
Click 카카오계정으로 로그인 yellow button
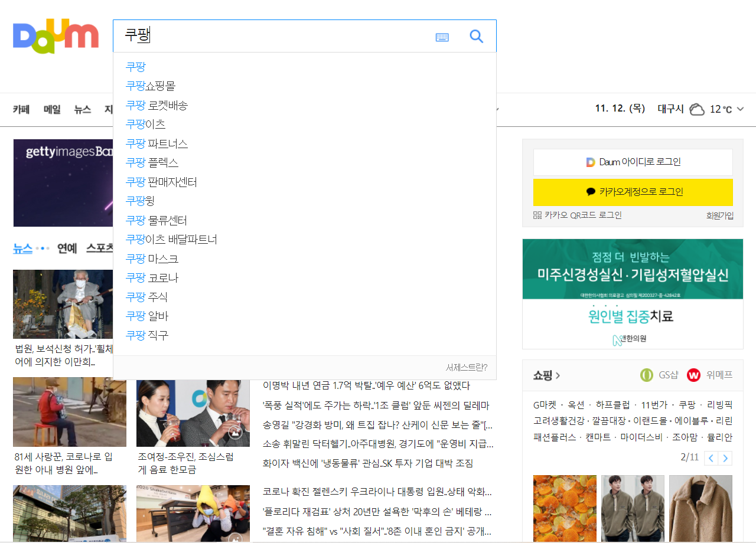click(633, 192)
